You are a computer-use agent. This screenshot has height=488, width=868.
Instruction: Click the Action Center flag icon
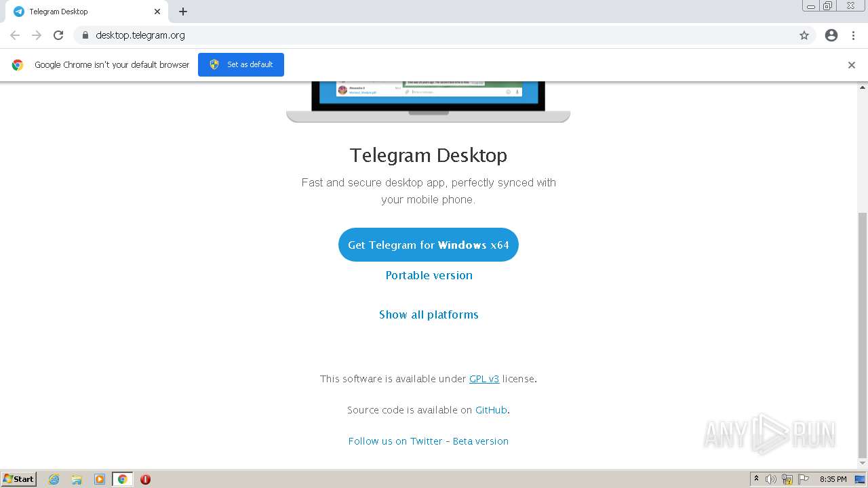click(x=804, y=479)
